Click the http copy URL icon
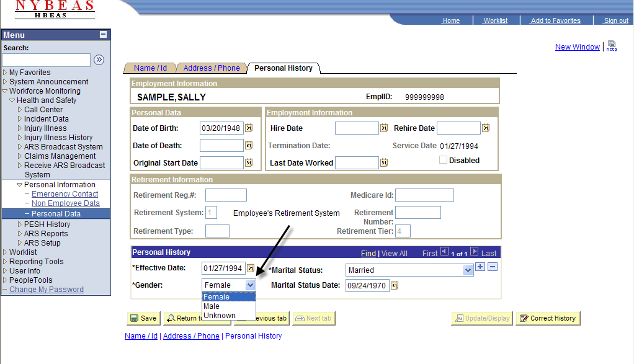634x364 pixels. (x=612, y=46)
